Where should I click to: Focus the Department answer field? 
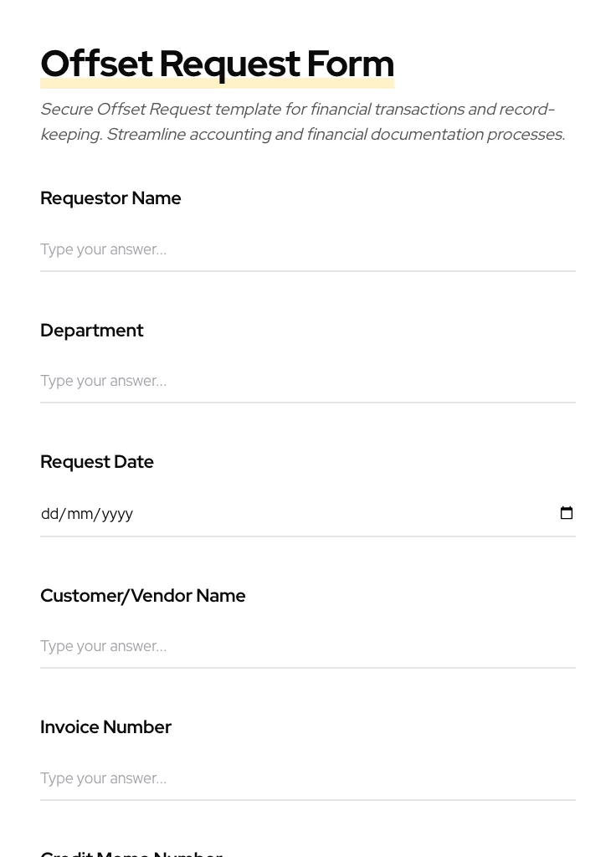click(307, 381)
